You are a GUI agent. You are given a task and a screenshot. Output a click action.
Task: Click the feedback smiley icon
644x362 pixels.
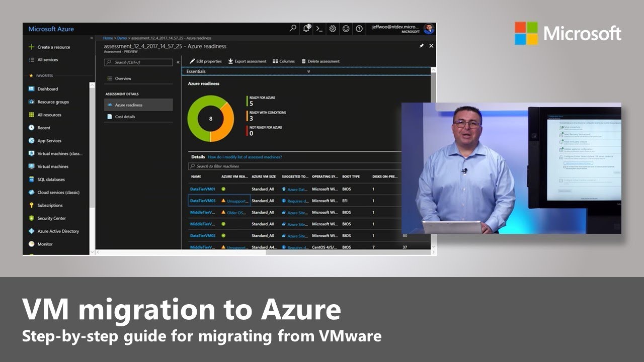(346, 29)
